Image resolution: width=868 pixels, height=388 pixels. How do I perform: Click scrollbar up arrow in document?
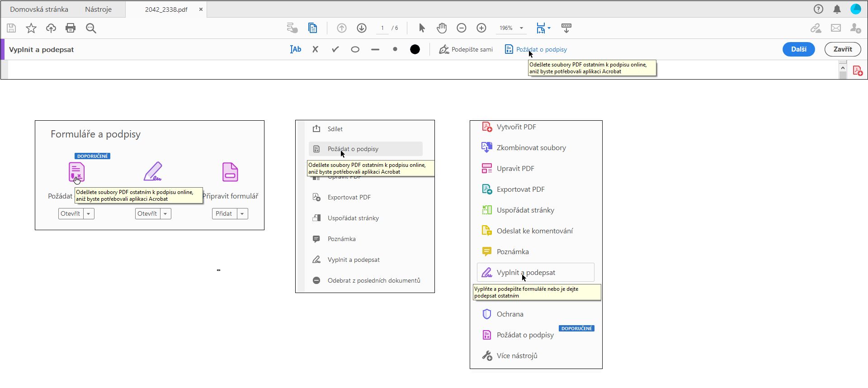coord(843,68)
